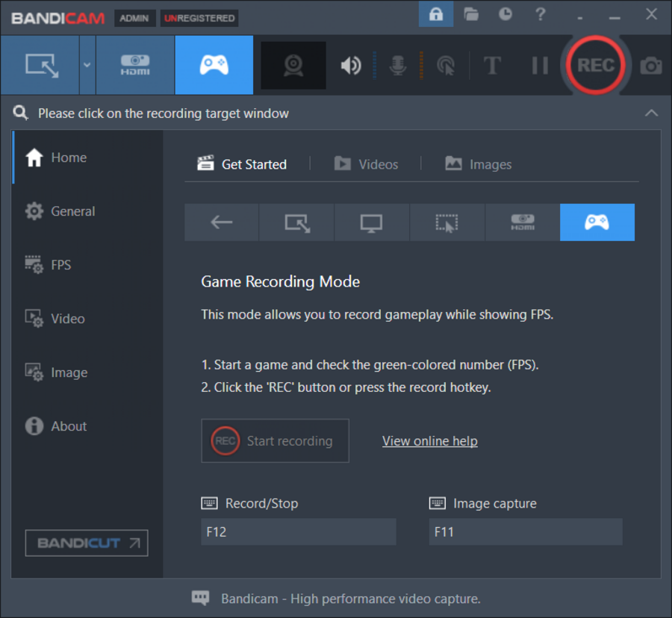The height and width of the screenshot is (618, 672).
Task: Toggle speaker sound recording
Action: [351, 66]
